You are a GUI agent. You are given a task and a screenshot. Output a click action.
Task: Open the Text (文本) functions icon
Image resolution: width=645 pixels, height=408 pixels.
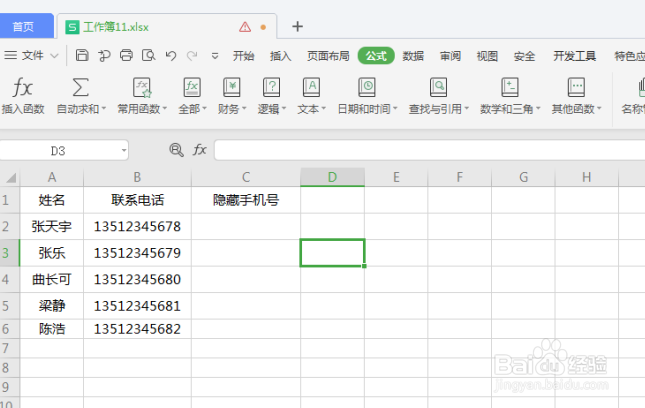point(311,87)
